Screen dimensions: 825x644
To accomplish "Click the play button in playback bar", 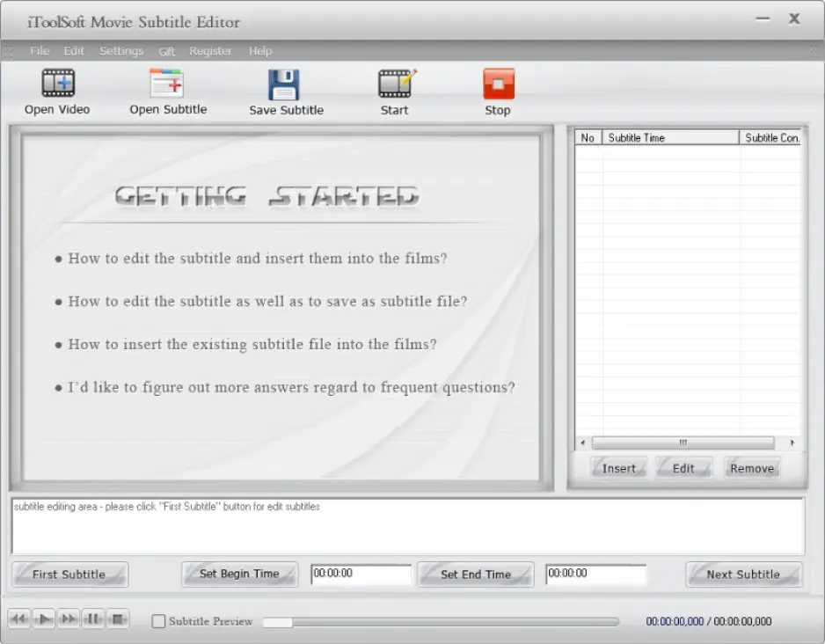I will point(44,618).
